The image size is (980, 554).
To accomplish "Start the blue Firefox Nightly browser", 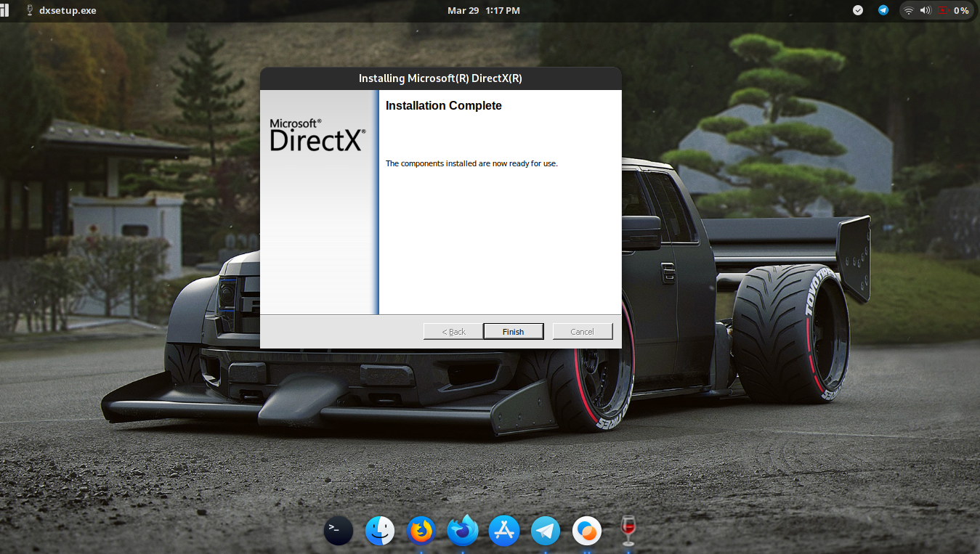I will click(x=463, y=531).
